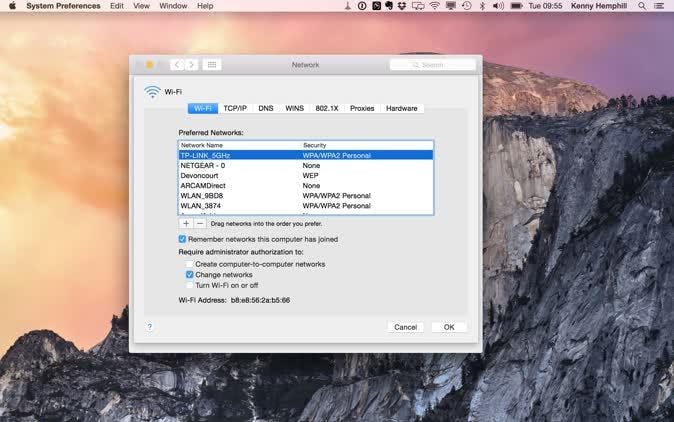
Task: Open the Time Machine menu bar icon
Action: pyautogui.click(x=467, y=6)
